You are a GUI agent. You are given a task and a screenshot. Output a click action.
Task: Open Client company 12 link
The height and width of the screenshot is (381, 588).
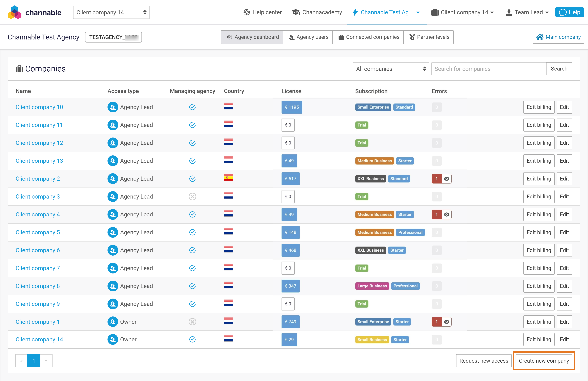click(x=39, y=143)
